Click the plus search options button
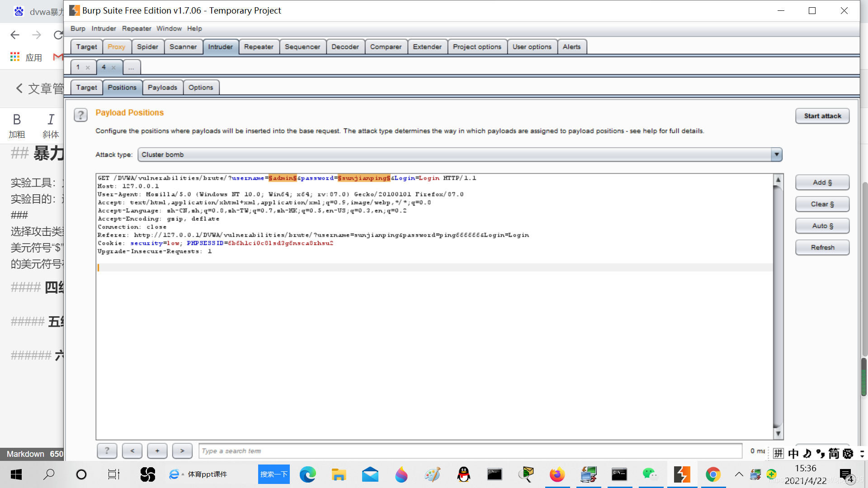 click(157, 450)
